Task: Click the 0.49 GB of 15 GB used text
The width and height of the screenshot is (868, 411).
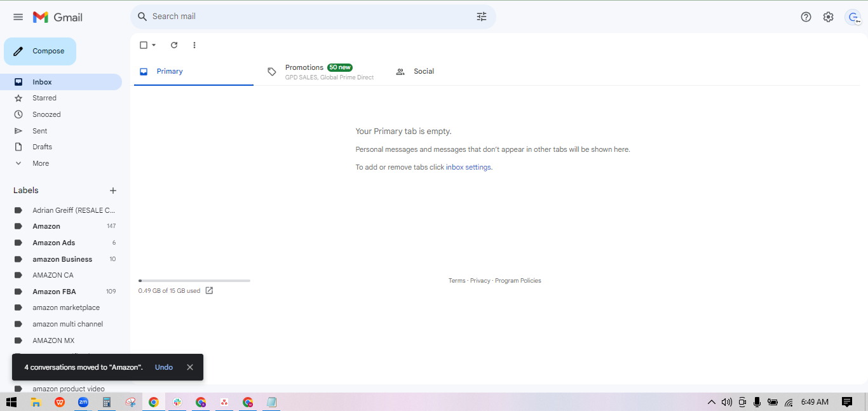Action: tap(169, 291)
